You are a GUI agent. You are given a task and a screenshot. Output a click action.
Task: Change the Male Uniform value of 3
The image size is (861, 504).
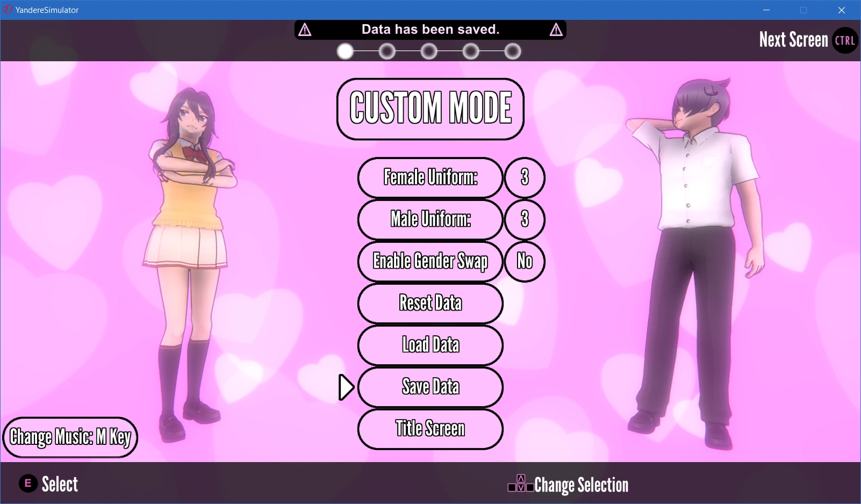(x=525, y=220)
